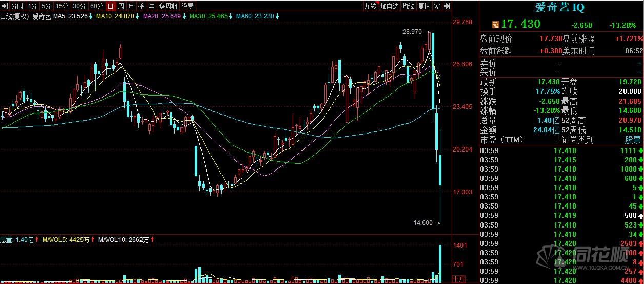Click 昨收 value 20.080

click(x=630, y=91)
